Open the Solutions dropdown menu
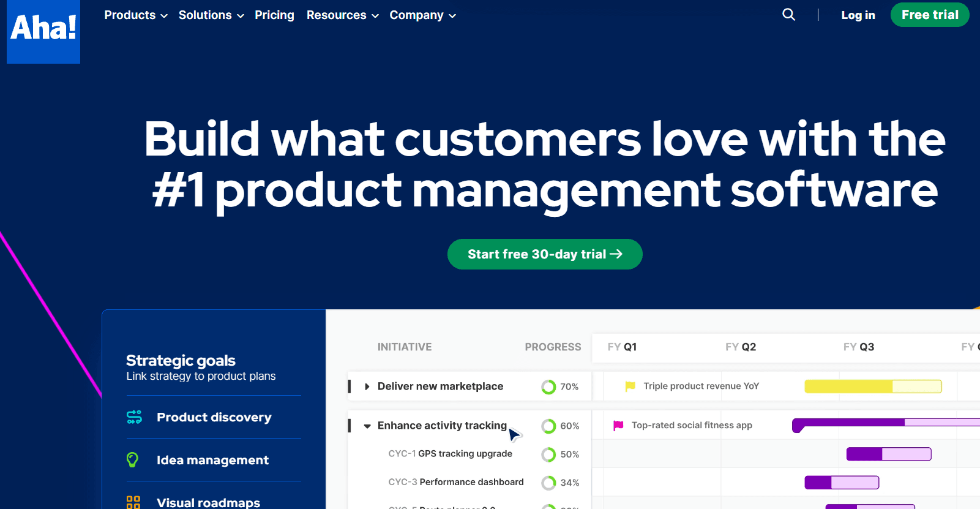The width and height of the screenshot is (980, 509). (x=211, y=15)
